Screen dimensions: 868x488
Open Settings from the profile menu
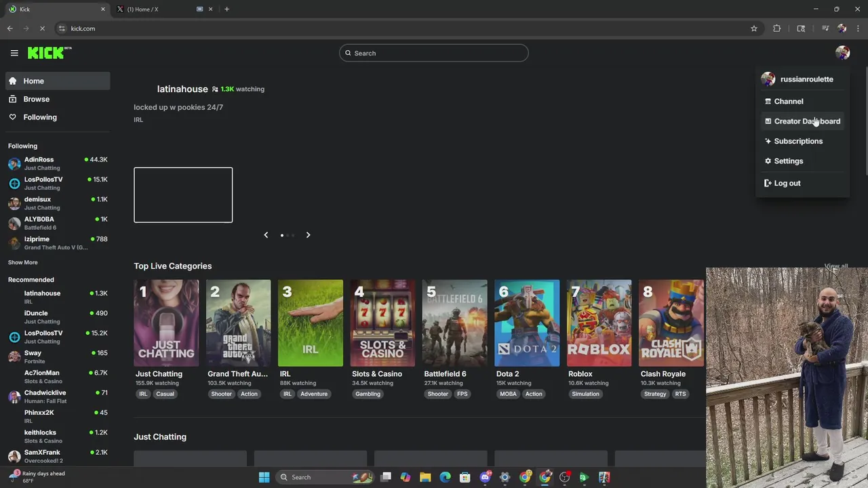click(802, 161)
